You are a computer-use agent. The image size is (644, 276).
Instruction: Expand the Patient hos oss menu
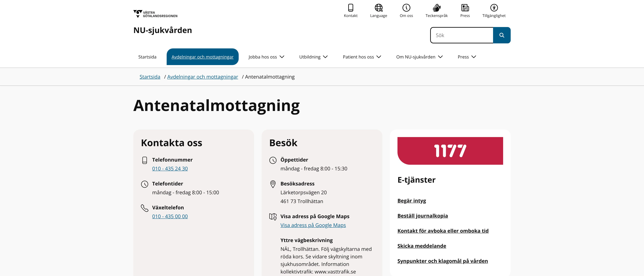point(362,57)
